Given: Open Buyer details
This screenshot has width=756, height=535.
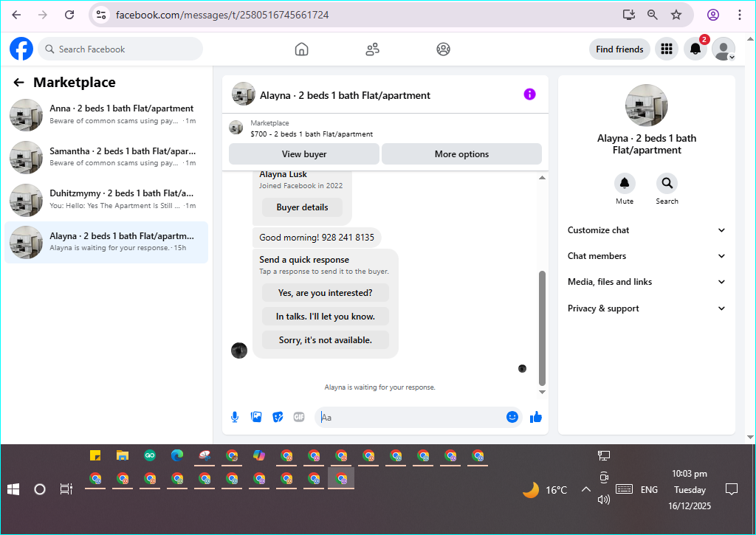Looking at the screenshot, I should click(302, 207).
